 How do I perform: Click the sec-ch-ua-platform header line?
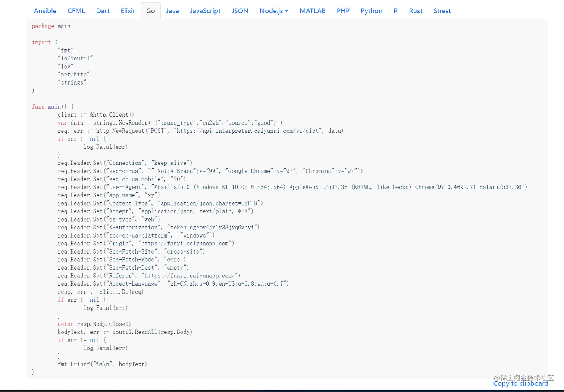point(136,235)
